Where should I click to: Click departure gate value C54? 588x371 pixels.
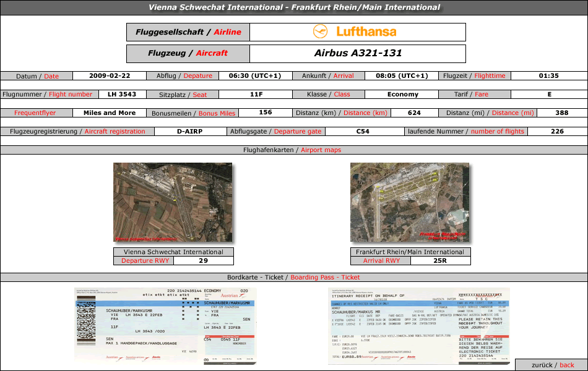(363, 132)
